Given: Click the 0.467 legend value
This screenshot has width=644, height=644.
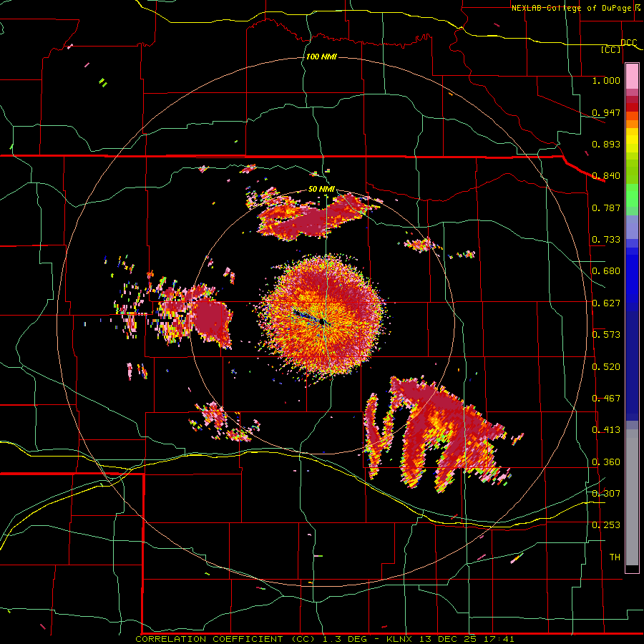Looking at the screenshot, I should 606,399.
